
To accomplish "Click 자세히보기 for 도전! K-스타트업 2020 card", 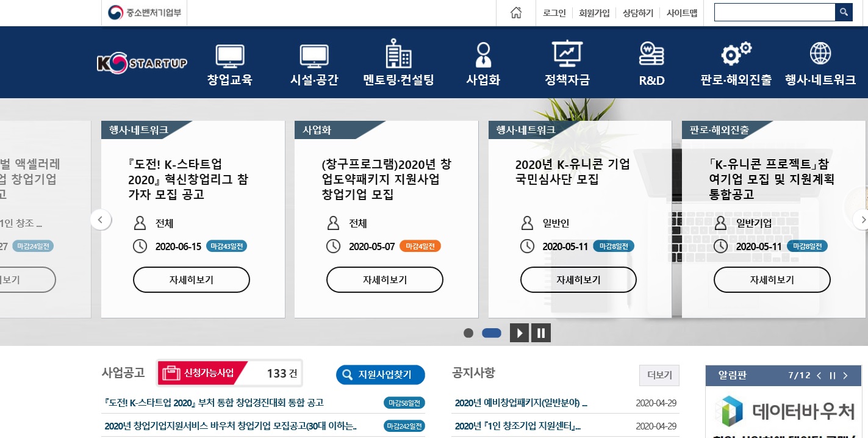I will point(192,280).
